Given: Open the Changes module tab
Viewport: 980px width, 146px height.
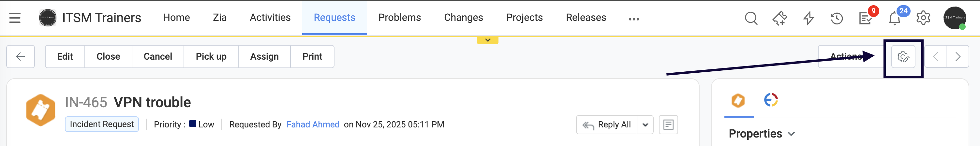Looking at the screenshot, I should point(463,18).
